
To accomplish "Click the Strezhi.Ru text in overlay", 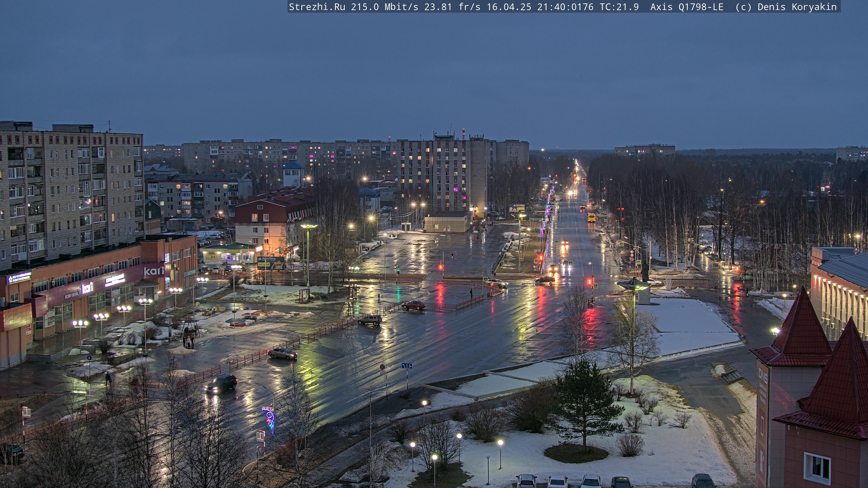I will (x=317, y=7).
